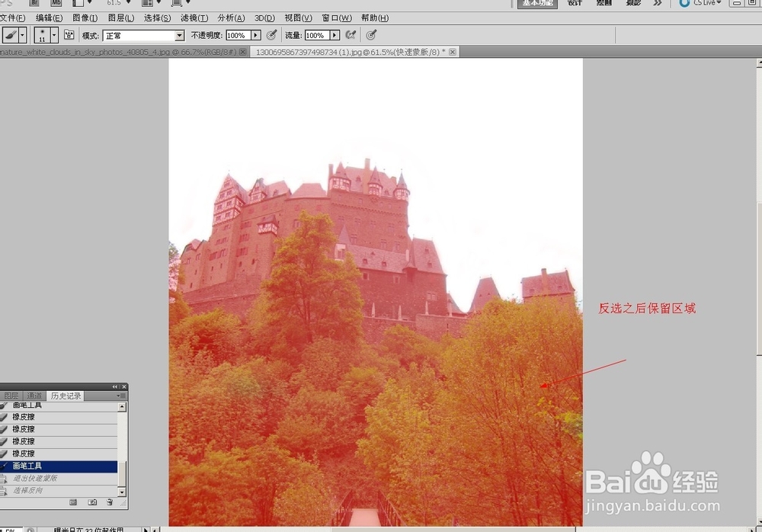Open the 3D(D) menu

coord(265,18)
